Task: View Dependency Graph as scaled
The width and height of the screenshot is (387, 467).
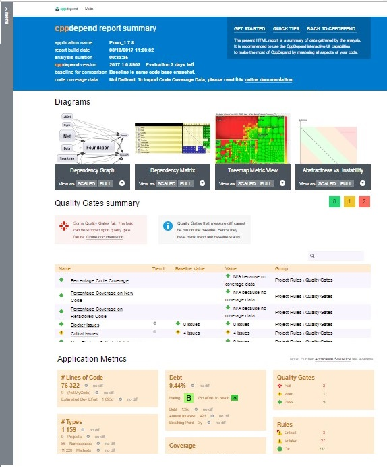Action: (x=86, y=183)
